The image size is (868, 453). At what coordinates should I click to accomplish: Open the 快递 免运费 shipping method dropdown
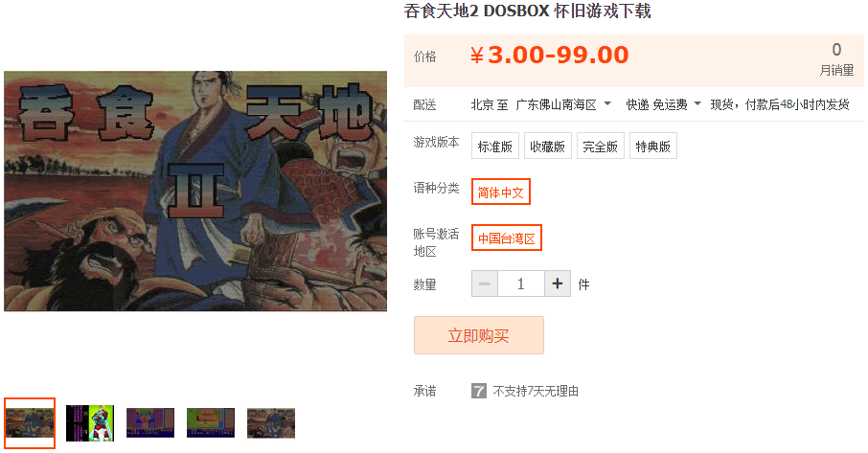click(663, 104)
